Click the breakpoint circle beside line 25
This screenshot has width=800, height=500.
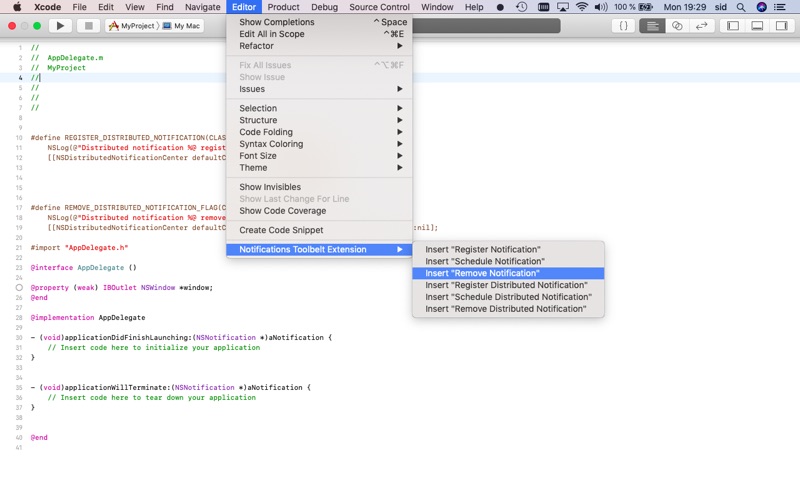tap(19, 288)
